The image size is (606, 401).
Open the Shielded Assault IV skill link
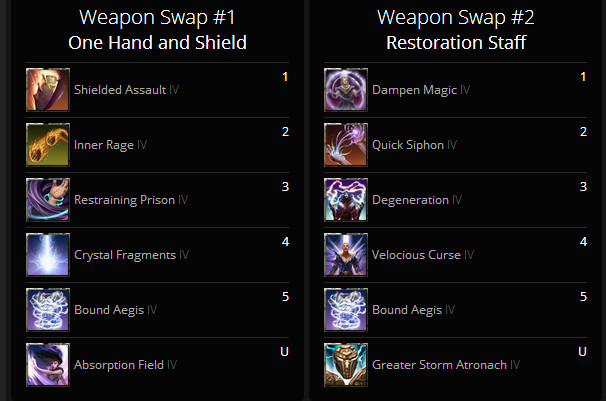click(x=126, y=90)
